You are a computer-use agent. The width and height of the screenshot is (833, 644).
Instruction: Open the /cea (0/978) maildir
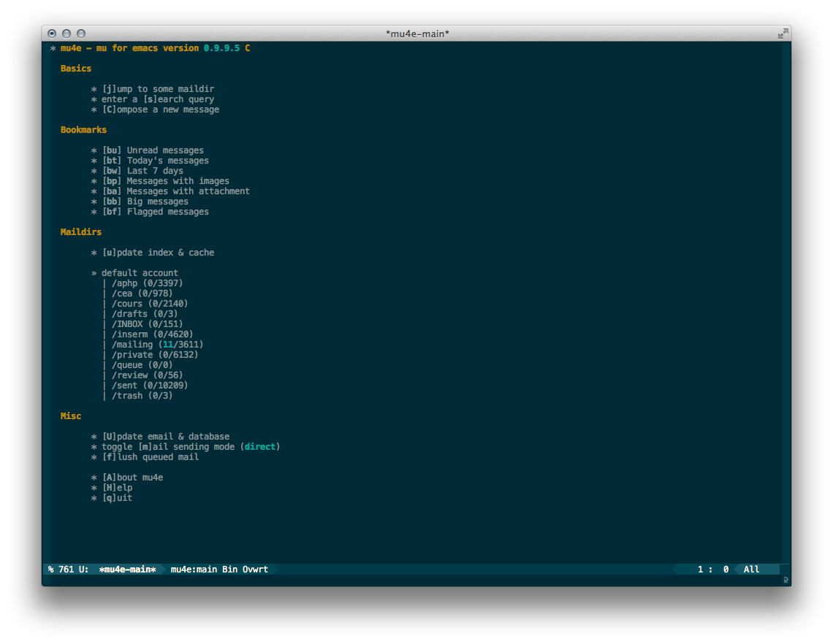point(142,293)
